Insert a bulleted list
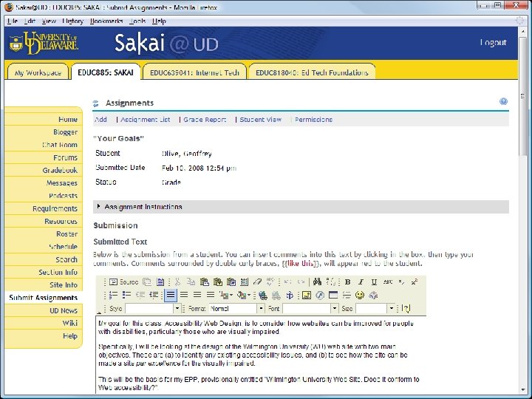Screen dimensions: 532x399 point(126,295)
